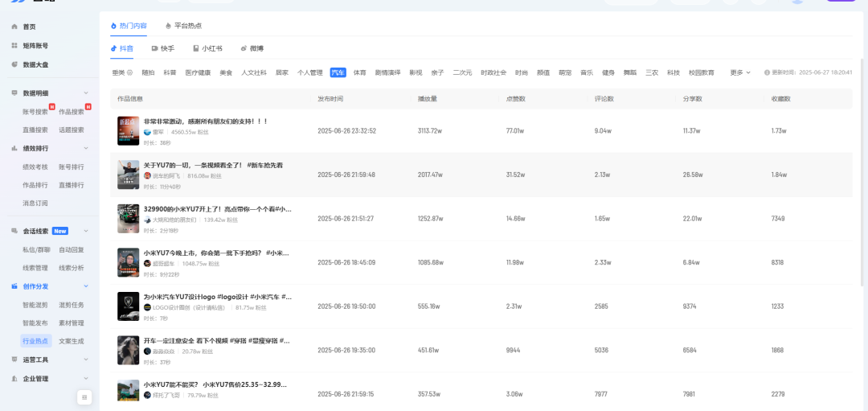Screen dimensions: 868x411
Task: Filter by the 体育 category
Action: point(360,72)
